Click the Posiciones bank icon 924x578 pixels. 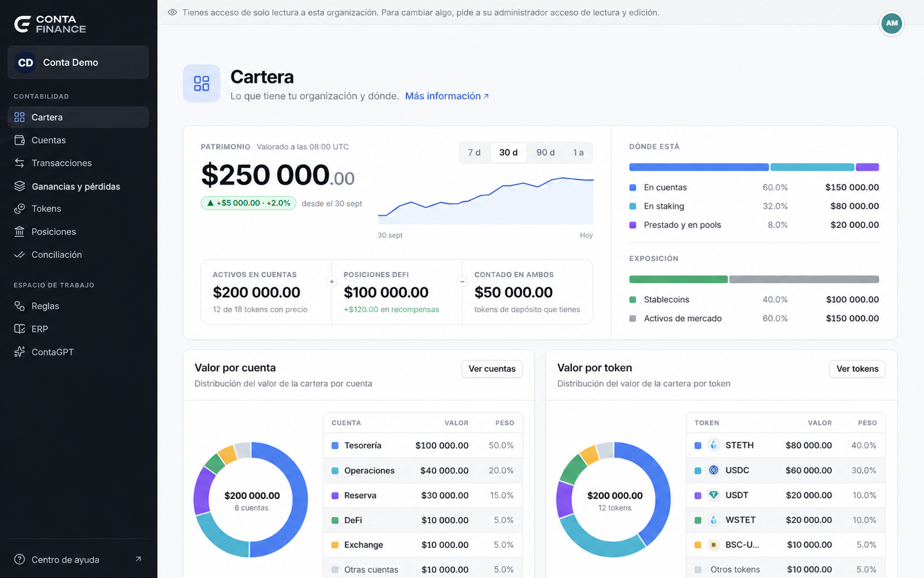click(x=20, y=232)
